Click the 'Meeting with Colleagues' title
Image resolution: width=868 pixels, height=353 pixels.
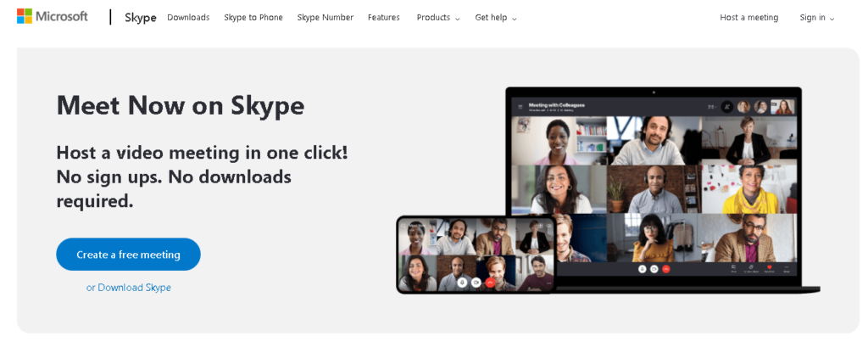(x=556, y=104)
